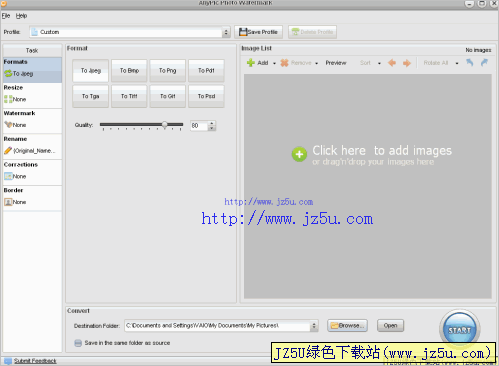The height and width of the screenshot is (366, 499).
Task: Move image left with orange arrow
Action: pyautogui.click(x=392, y=63)
